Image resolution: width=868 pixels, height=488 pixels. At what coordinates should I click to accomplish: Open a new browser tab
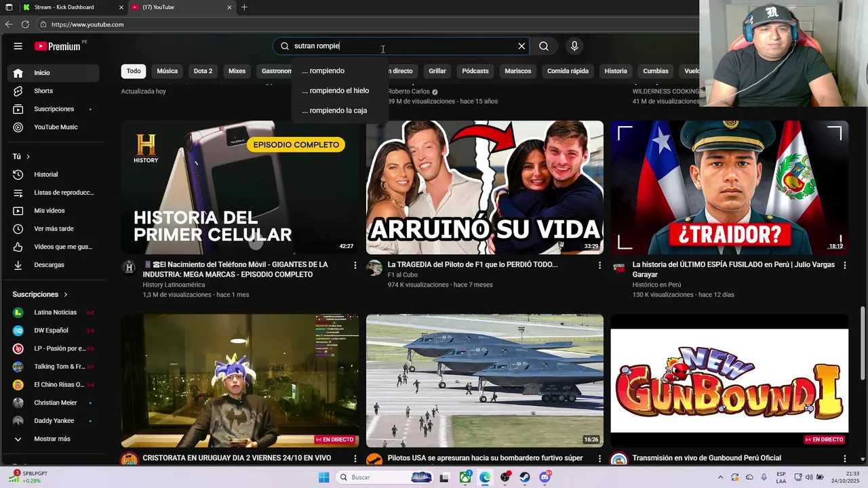(x=244, y=7)
